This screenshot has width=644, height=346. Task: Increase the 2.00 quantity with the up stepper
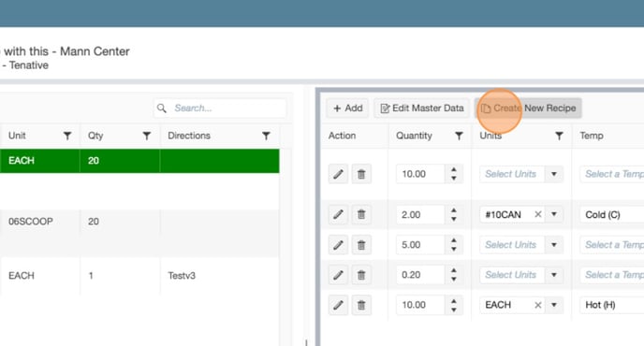(x=453, y=210)
